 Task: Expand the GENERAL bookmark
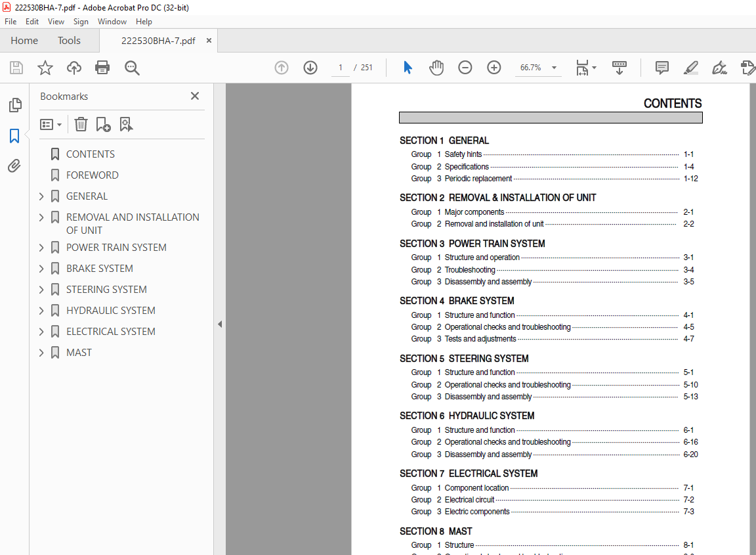[x=41, y=196]
